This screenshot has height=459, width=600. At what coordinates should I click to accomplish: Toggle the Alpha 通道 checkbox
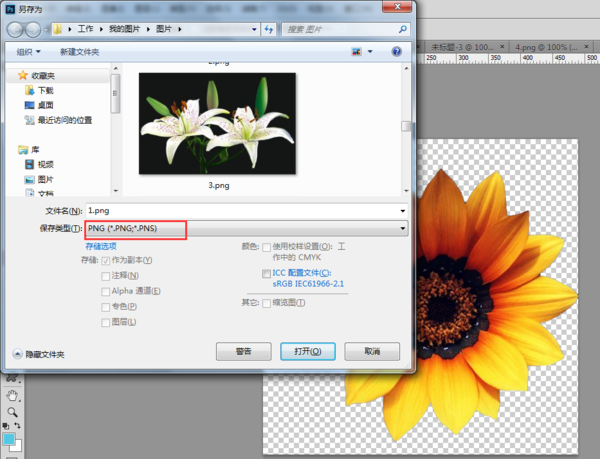[x=106, y=292]
